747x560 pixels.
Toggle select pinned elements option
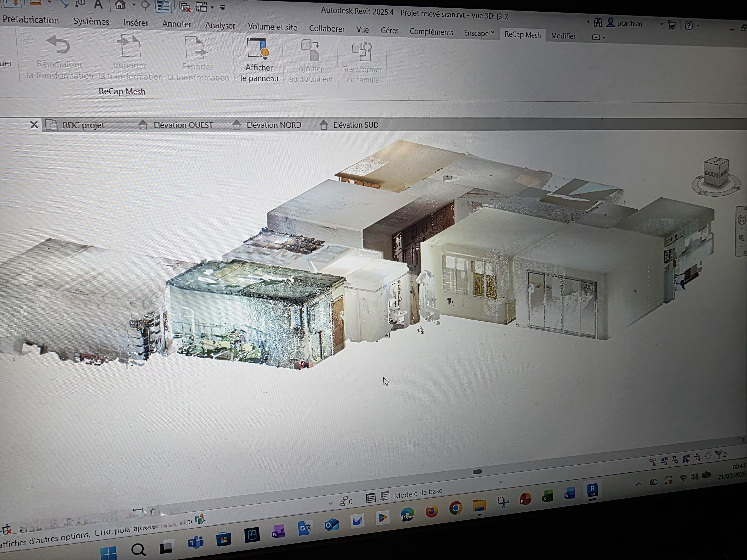point(675,460)
